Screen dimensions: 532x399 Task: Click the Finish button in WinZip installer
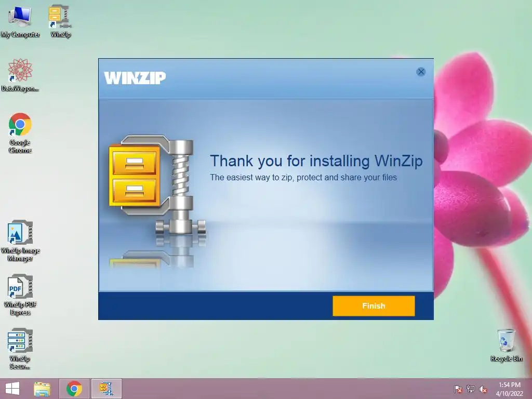(374, 305)
